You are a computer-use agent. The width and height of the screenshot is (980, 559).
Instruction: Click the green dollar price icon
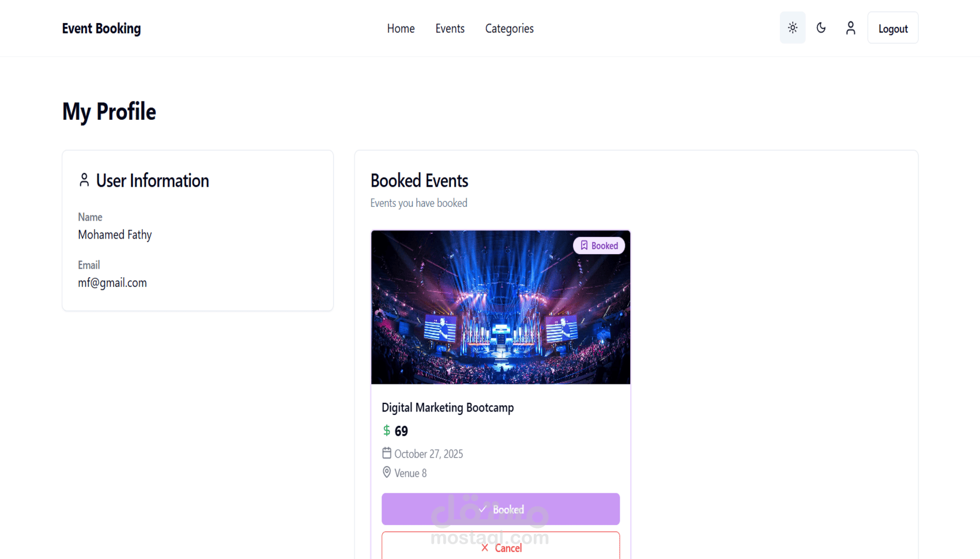tap(387, 430)
